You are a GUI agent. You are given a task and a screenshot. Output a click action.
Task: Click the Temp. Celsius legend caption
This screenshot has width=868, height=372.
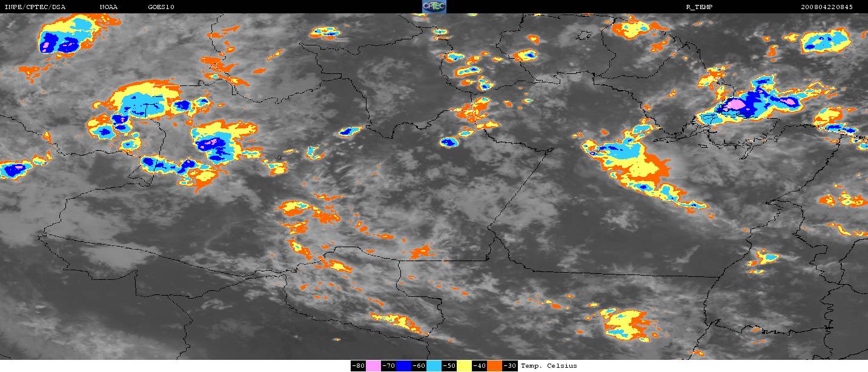(549, 366)
